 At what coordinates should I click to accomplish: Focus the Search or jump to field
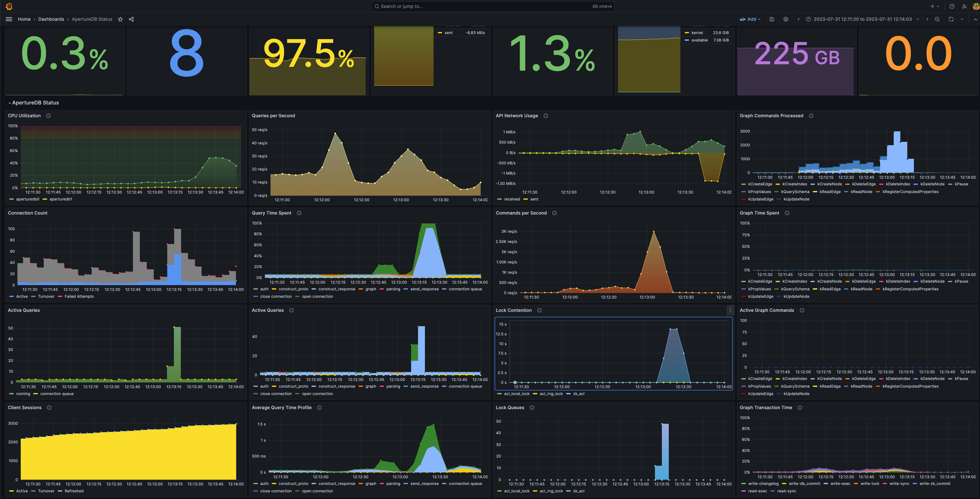pyautogui.click(x=493, y=6)
